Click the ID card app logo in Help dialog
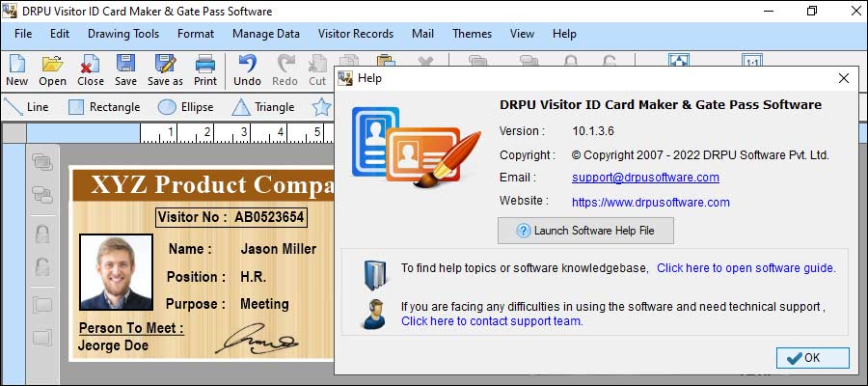868x386 pixels. pyautogui.click(x=417, y=147)
